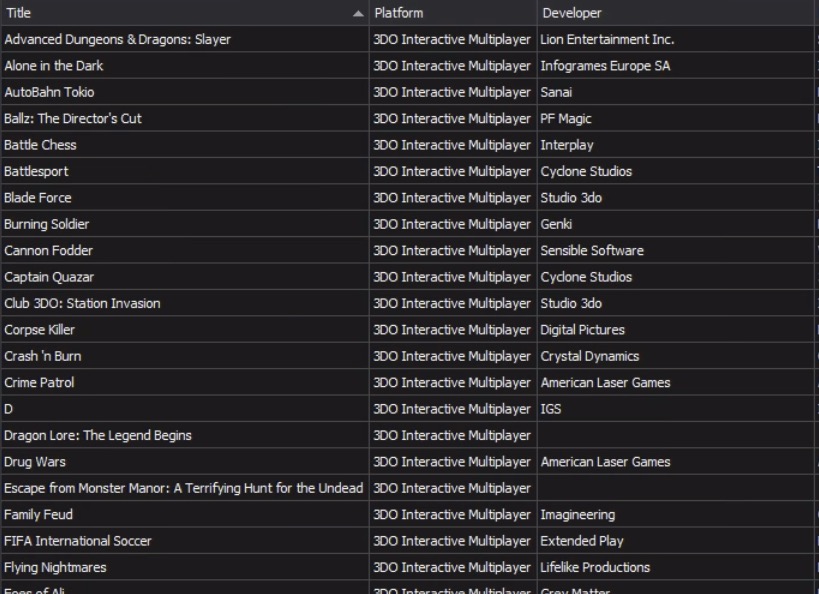Click platform cell in Flying Nightmares row
The height and width of the screenshot is (594, 819).
tap(452, 567)
